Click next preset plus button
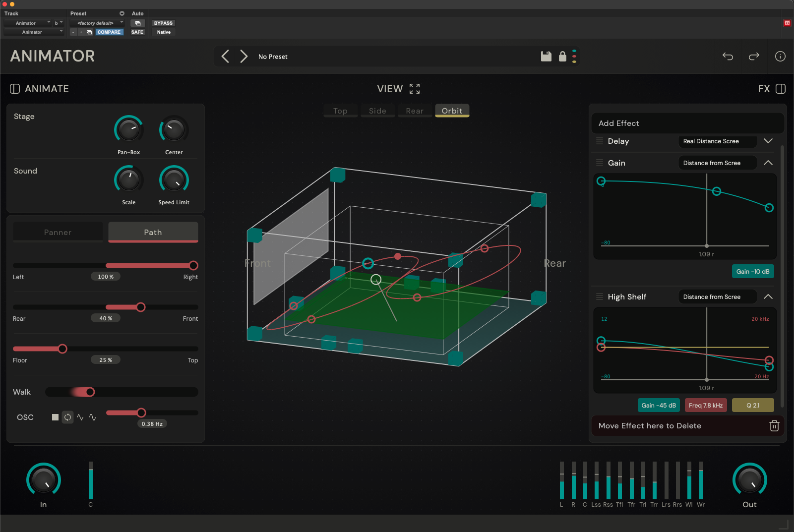794x532 pixels. [81, 32]
